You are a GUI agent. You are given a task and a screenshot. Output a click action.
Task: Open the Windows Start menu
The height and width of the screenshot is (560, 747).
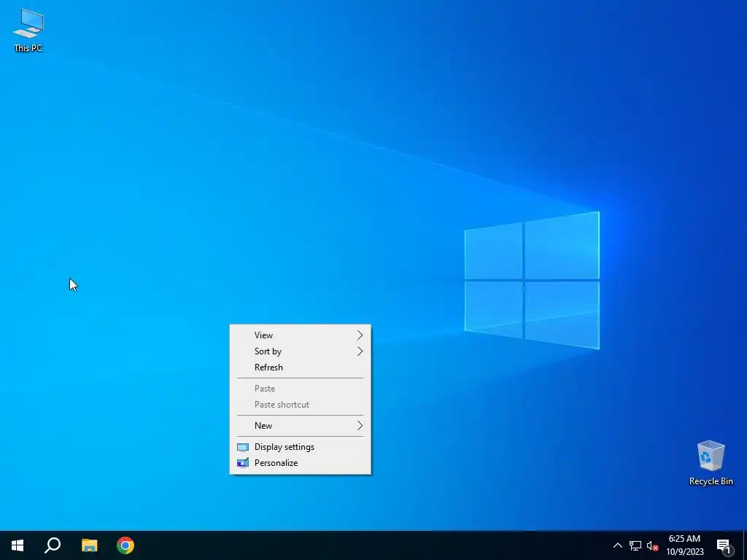click(18, 545)
